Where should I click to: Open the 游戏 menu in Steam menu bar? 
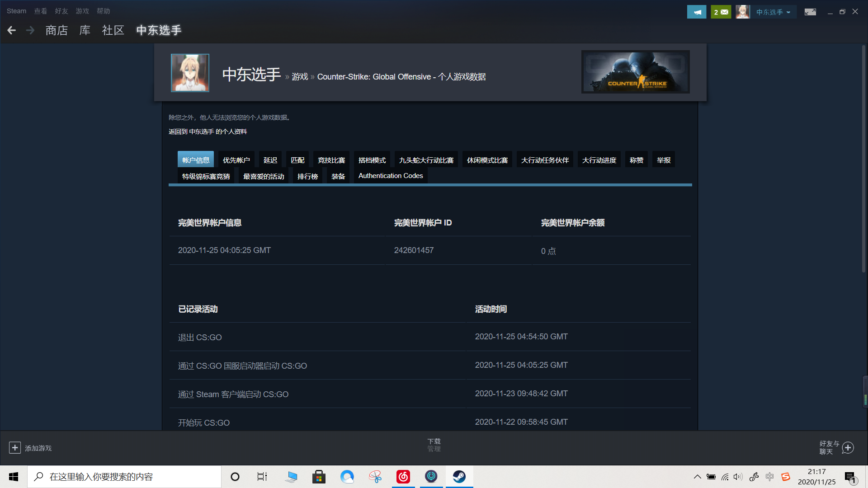coord(82,11)
